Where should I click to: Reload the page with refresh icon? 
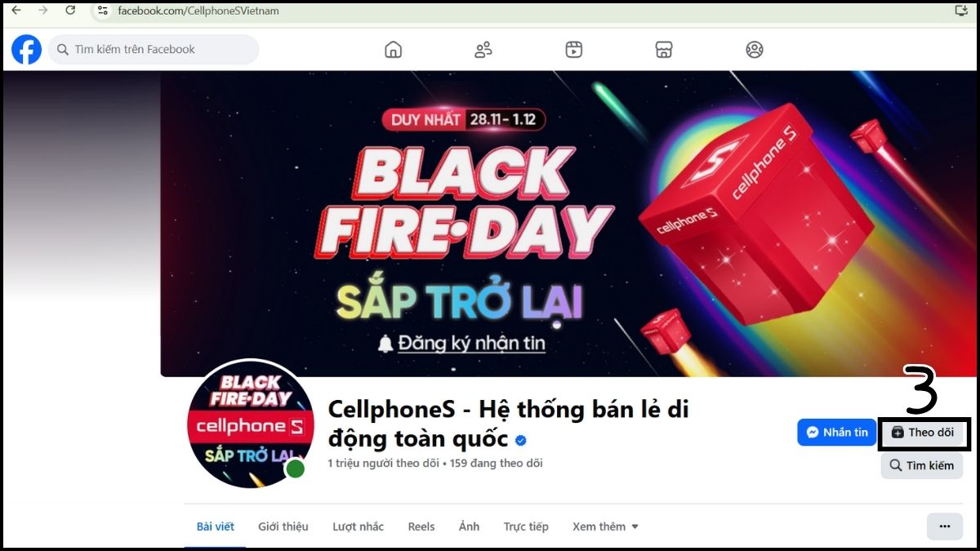pos(70,11)
